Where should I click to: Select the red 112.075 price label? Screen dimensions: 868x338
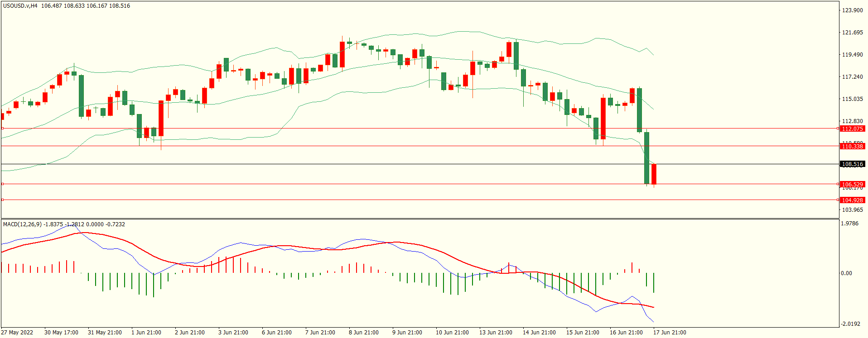click(852, 129)
